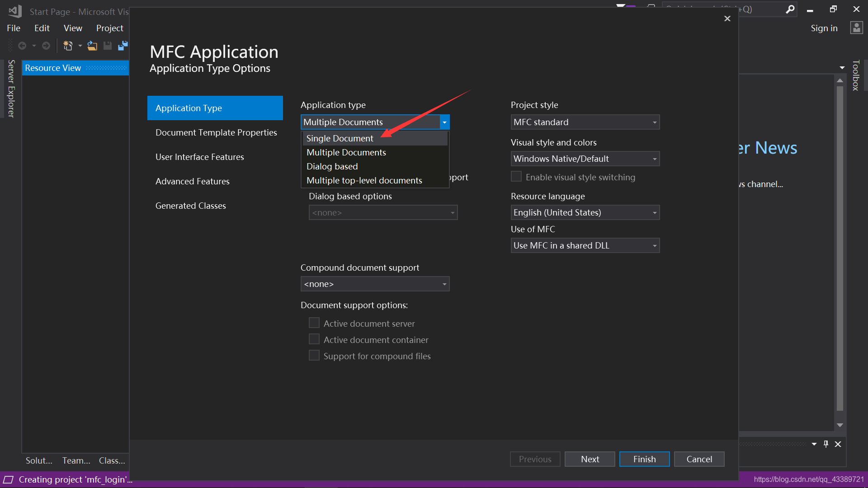Switch to the Solution Explorer tab
Screen dimensions: 868x488
pos(39,460)
